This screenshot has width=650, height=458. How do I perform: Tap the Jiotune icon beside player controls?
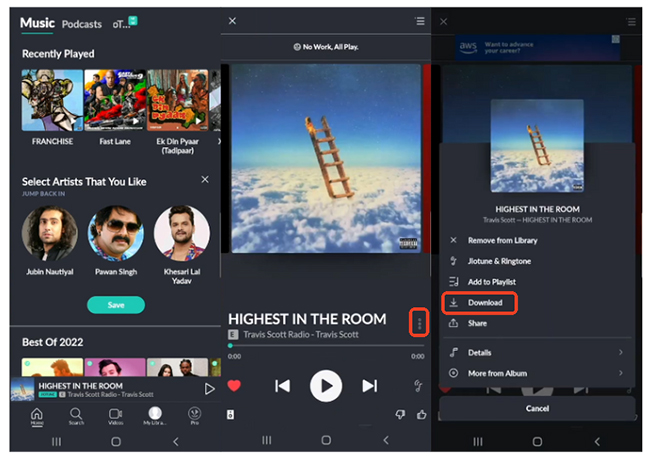[418, 386]
